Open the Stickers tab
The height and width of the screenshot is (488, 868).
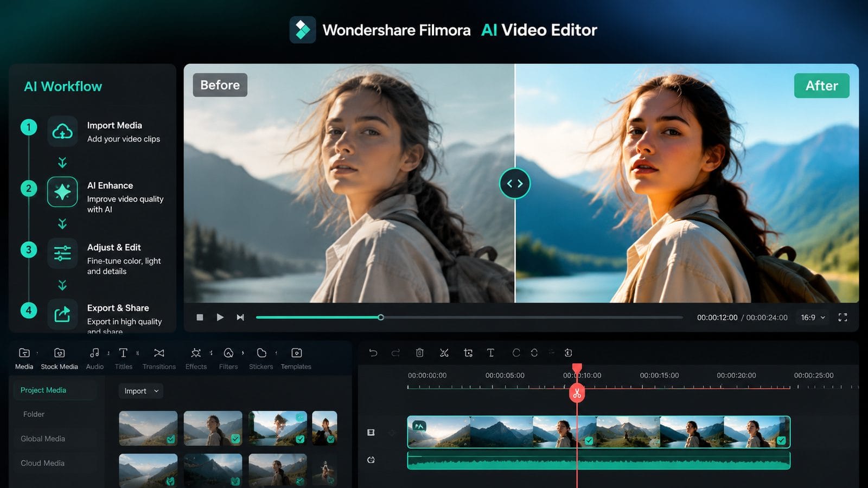(x=261, y=359)
